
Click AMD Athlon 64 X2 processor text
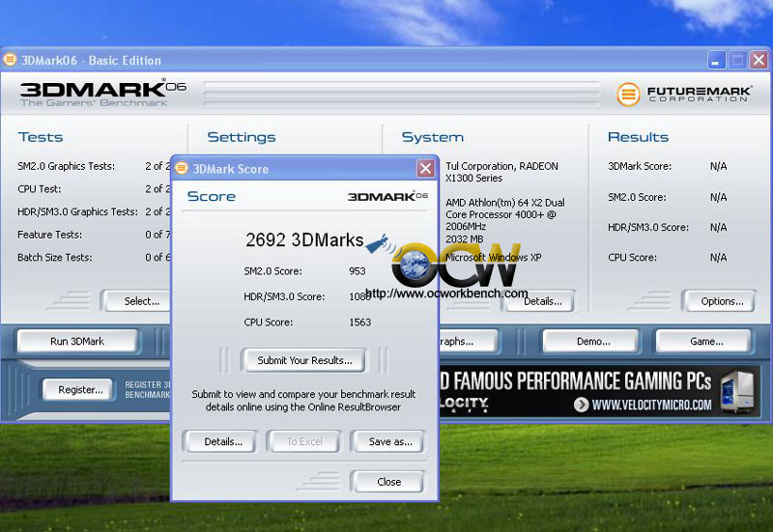click(x=504, y=214)
